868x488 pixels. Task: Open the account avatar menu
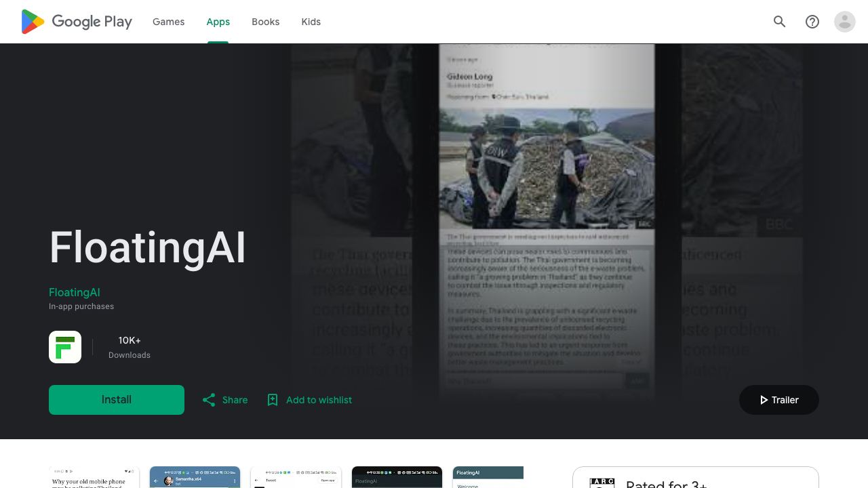845,22
